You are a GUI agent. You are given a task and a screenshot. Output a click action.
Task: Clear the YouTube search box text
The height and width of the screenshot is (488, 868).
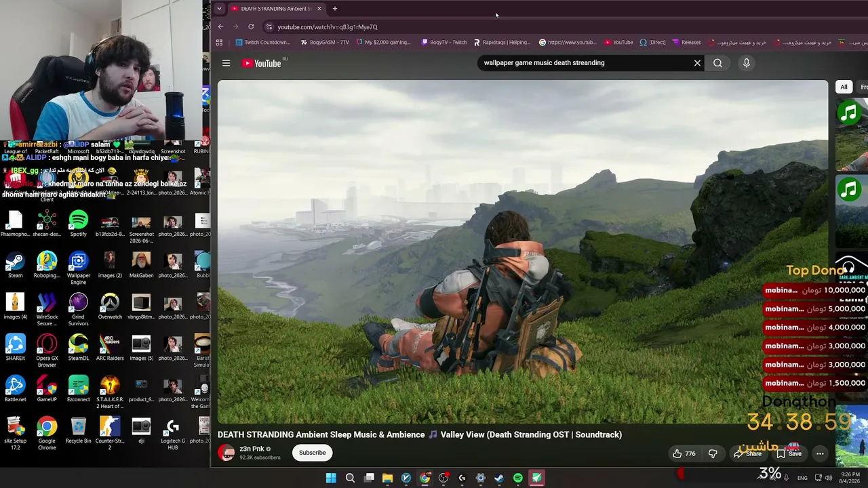pyautogui.click(x=697, y=63)
